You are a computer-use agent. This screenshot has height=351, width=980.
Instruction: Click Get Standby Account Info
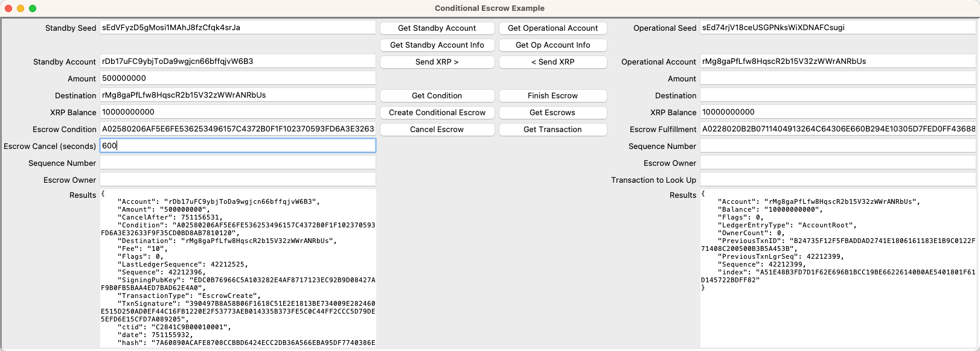point(437,45)
